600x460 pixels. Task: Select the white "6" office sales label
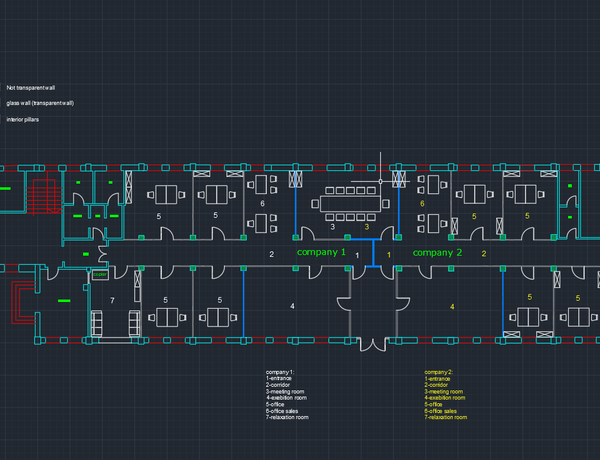point(262,204)
